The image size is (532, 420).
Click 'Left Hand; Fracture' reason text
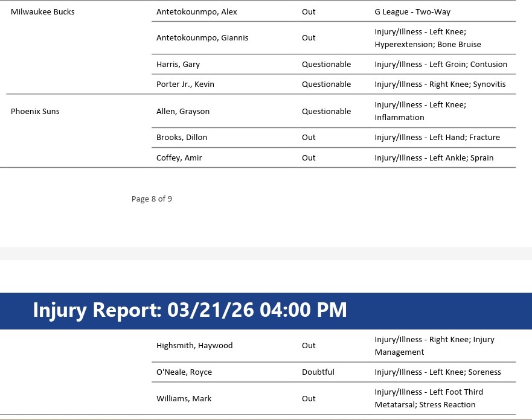(x=464, y=138)
